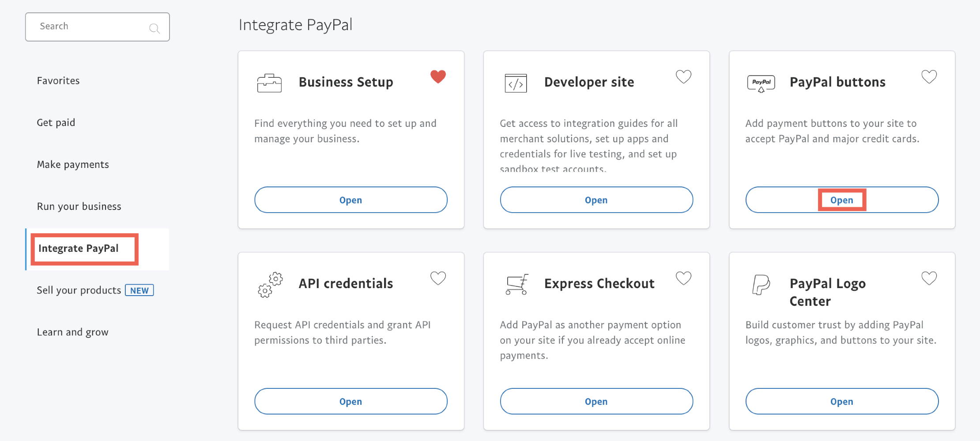The width and height of the screenshot is (980, 441).
Task: Favorite the PayPal buttons card
Action: tap(929, 77)
